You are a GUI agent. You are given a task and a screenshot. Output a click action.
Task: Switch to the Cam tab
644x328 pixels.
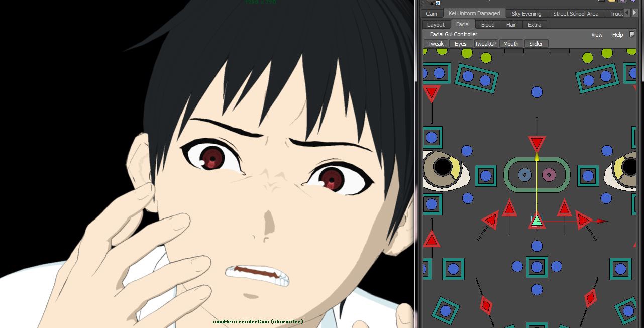[432, 14]
